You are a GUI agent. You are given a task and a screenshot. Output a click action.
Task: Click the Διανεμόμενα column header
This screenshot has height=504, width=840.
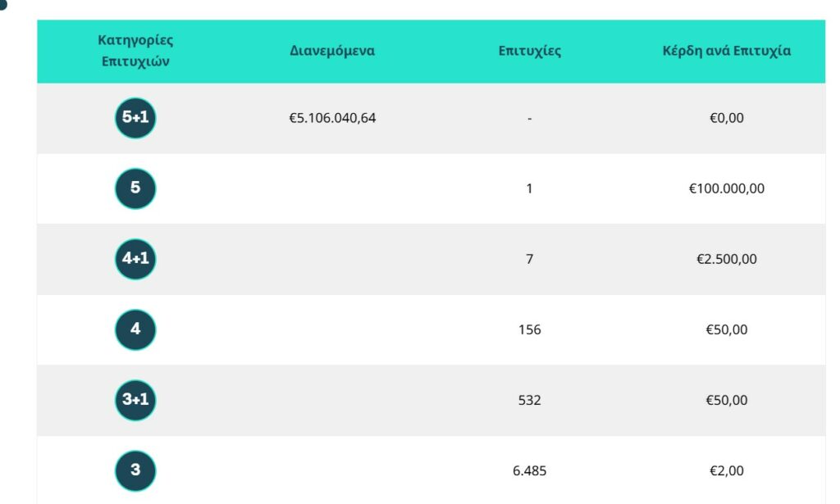click(x=332, y=51)
